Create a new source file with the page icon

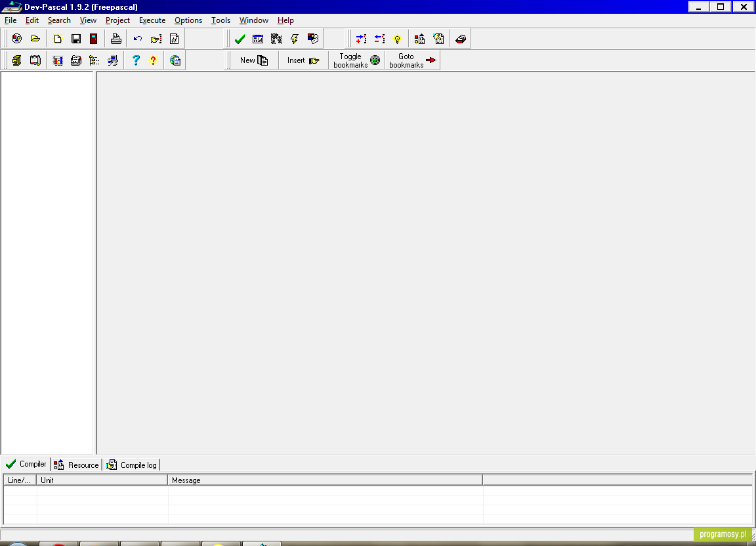click(58, 39)
